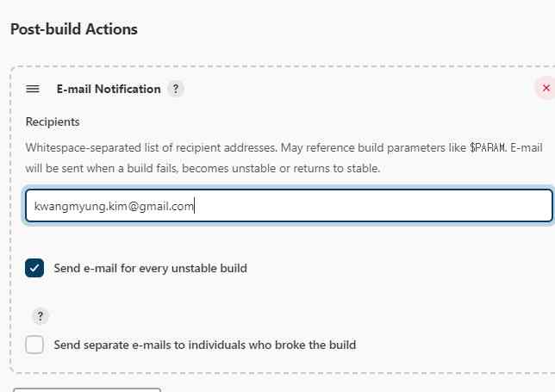Click the 'Send separate e-mails to individuals' label text
Image resolution: width=555 pixels, height=392 pixels.
point(204,345)
